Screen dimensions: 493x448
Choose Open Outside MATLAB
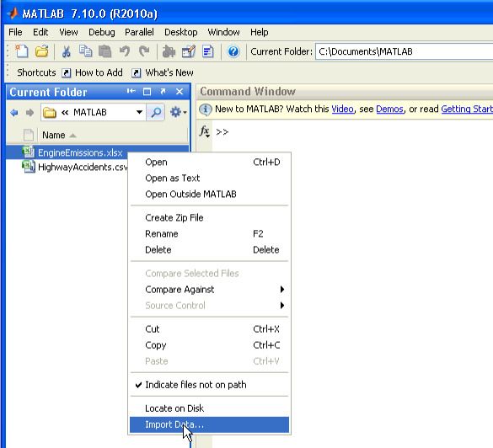(209, 195)
